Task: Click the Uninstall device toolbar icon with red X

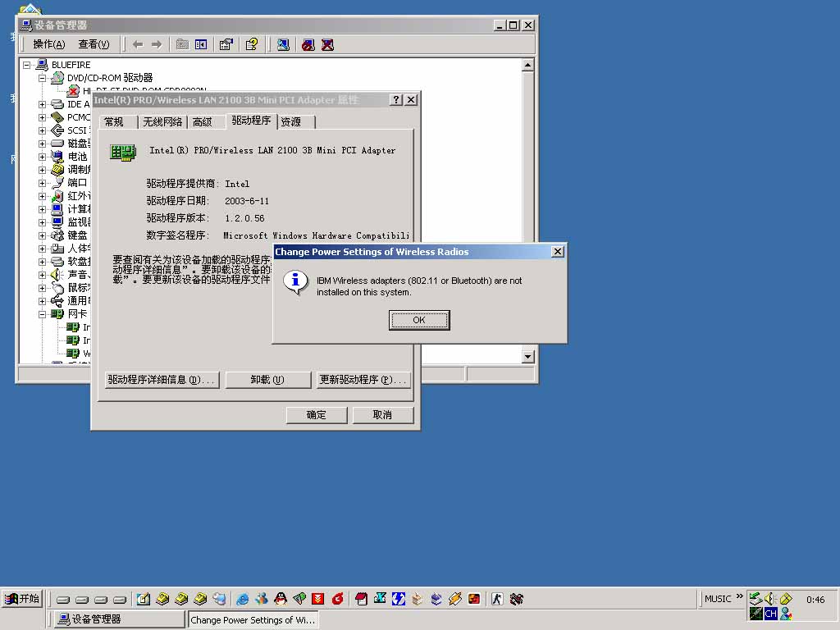Action: click(x=327, y=44)
